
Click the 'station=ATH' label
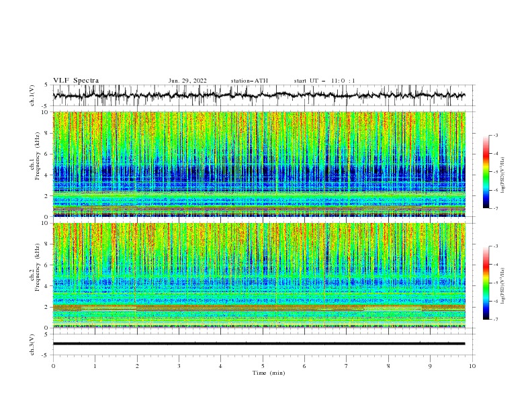click(249, 81)
